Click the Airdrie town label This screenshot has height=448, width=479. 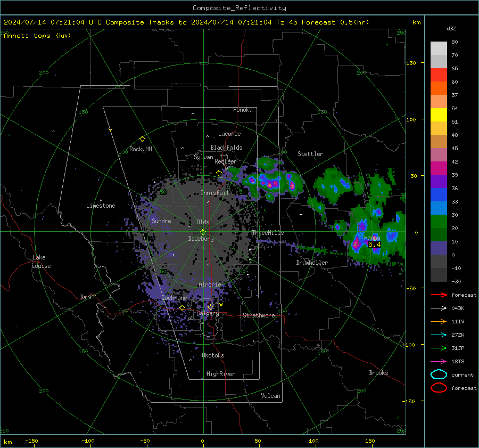pos(210,284)
